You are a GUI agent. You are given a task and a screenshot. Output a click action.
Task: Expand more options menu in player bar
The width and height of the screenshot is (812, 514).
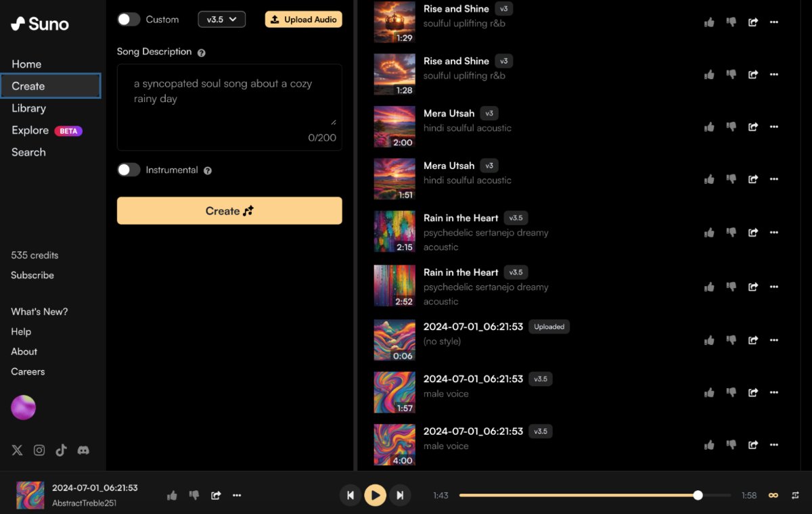(x=237, y=495)
